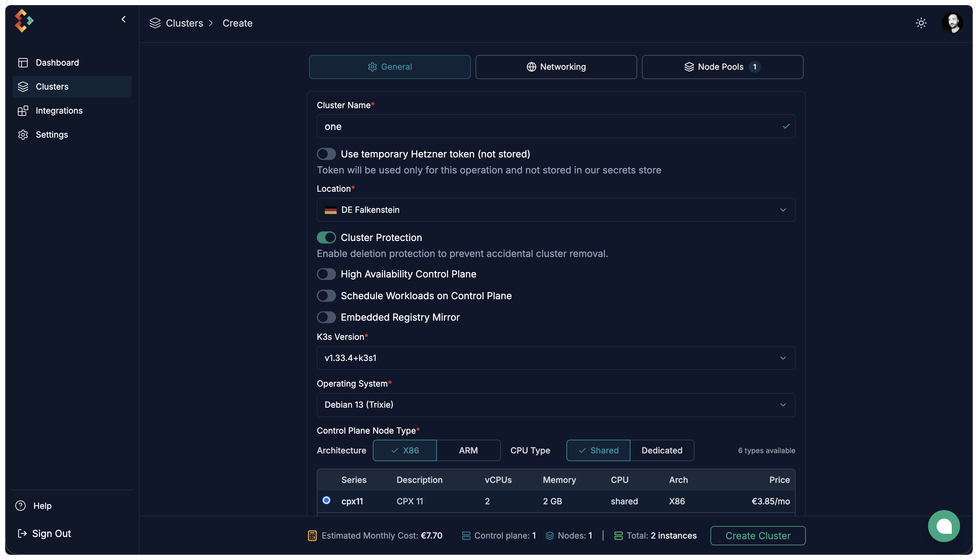Image resolution: width=978 pixels, height=560 pixels.
Task: Click the Operating System dropdown chevron
Action: click(x=783, y=404)
